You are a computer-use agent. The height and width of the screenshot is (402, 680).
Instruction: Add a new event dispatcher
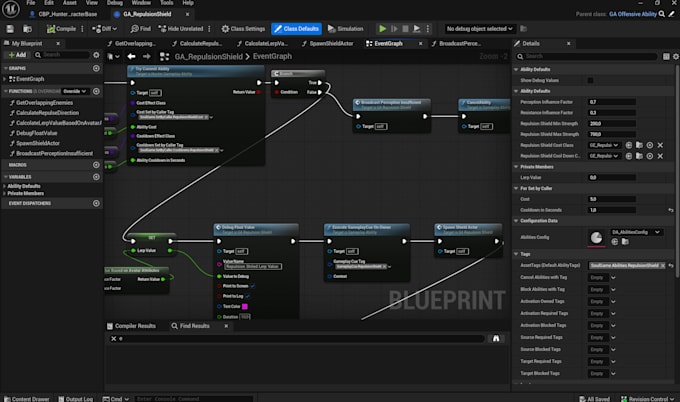pyautogui.click(x=96, y=203)
